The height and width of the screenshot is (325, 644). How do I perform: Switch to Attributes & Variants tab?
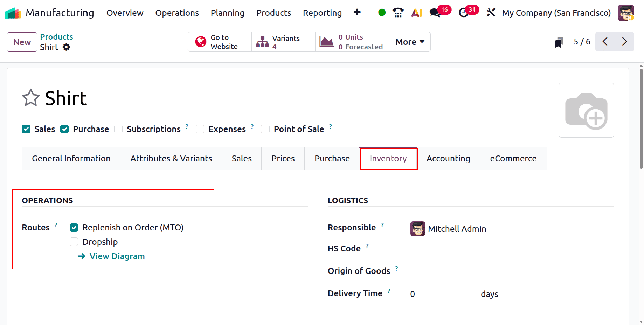[x=171, y=159]
